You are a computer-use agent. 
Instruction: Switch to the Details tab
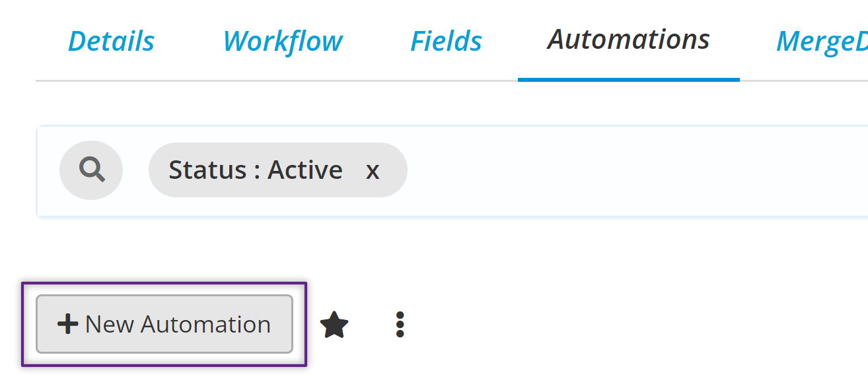click(x=110, y=41)
